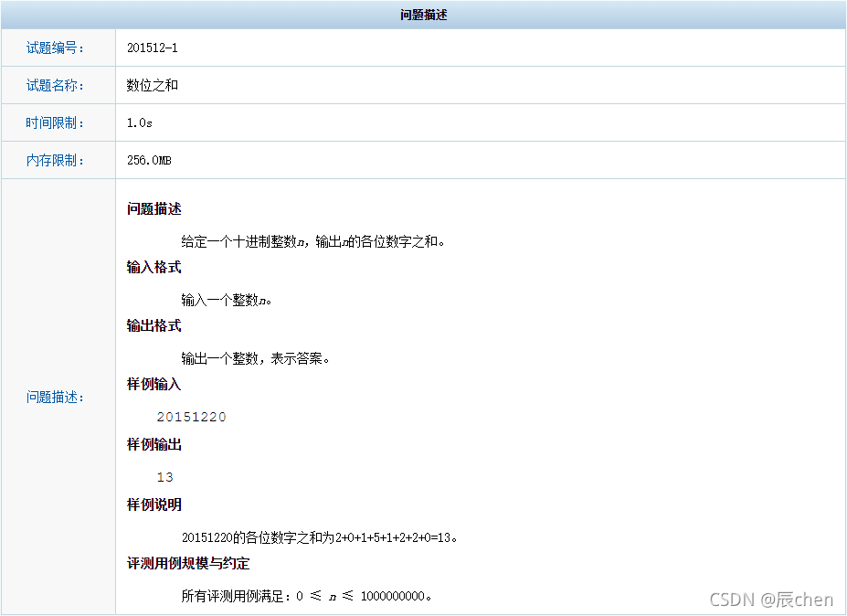This screenshot has width=847, height=616.
Task: Select the 试题名称 row label
Action: click(57, 85)
